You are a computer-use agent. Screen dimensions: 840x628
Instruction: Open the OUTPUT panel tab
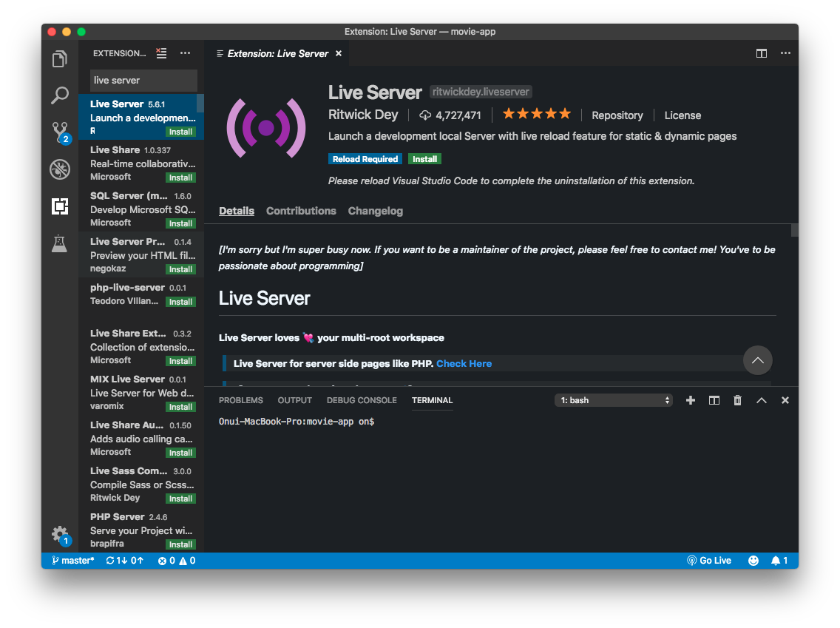[x=294, y=400]
